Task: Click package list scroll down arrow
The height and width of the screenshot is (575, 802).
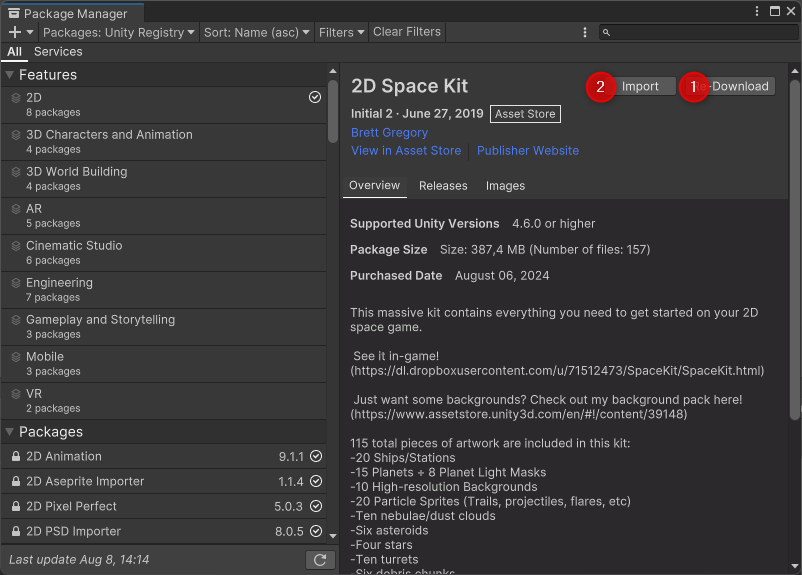Action: click(x=333, y=536)
